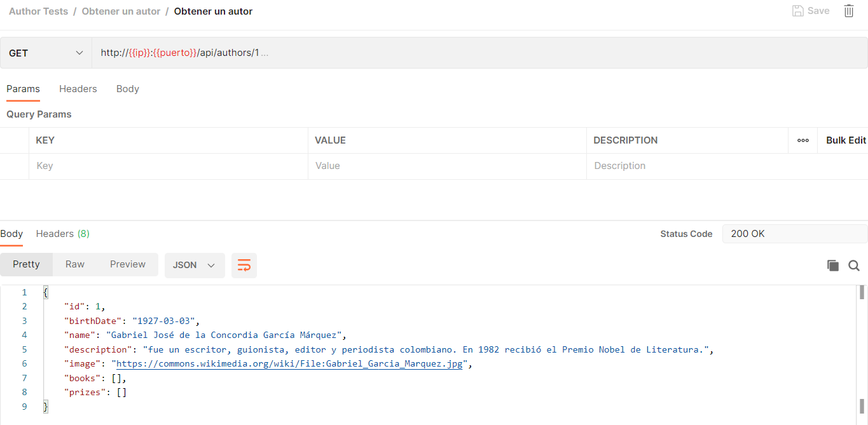The height and width of the screenshot is (425, 868).
Task: Select the Params tab
Action: [x=23, y=89]
